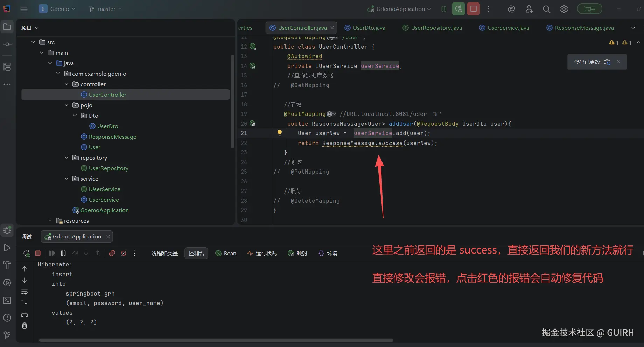Screen dimensions: 644x347
Task: Collapse the Dto package
Action: coord(75,116)
